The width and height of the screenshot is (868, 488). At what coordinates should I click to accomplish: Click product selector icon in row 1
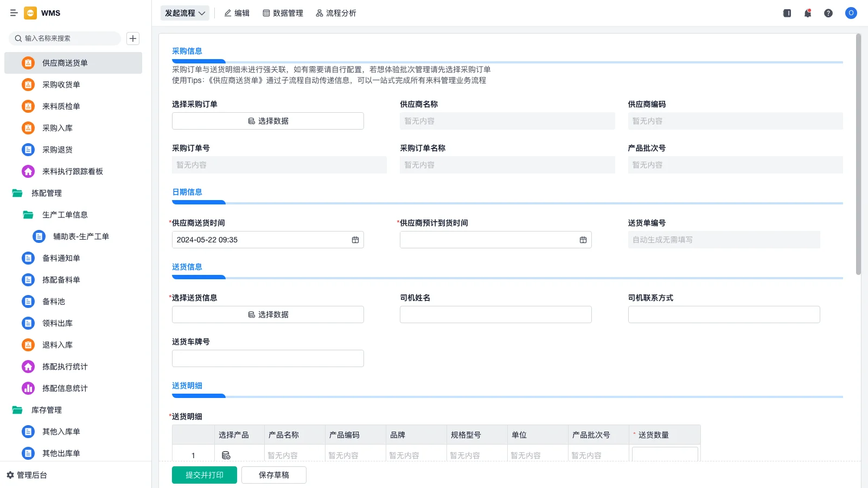[x=226, y=455]
